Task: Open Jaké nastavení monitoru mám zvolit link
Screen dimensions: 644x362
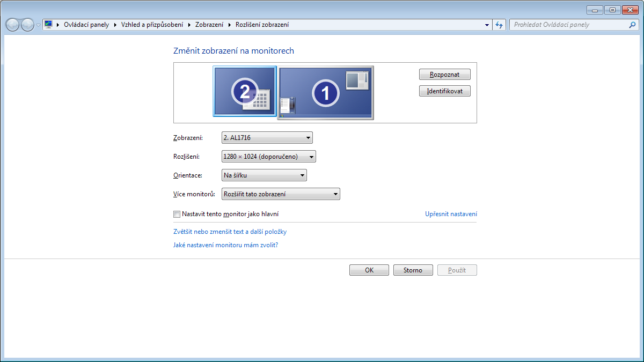Action: pyautogui.click(x=225, y=245)
